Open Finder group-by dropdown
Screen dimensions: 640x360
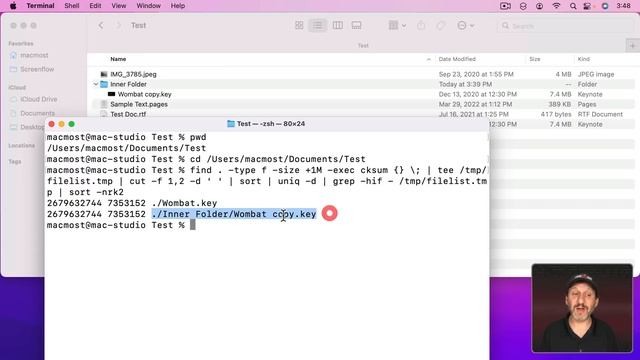click(397, 25)
